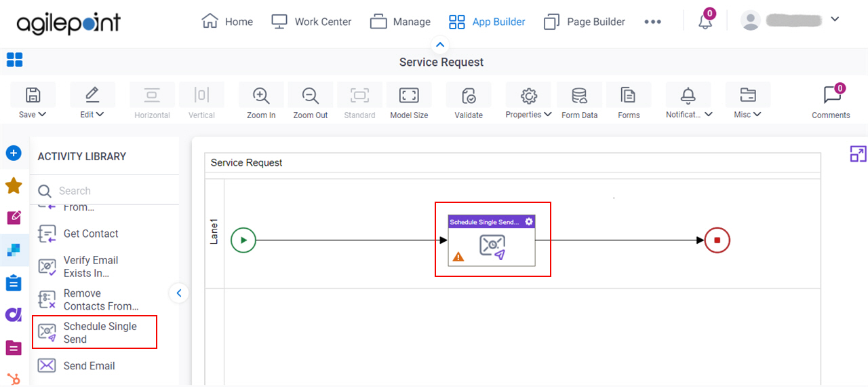Viewport: 868px width, 387px height.
Task: Select Schedule Single Send activity
Action: click(95, 333)
